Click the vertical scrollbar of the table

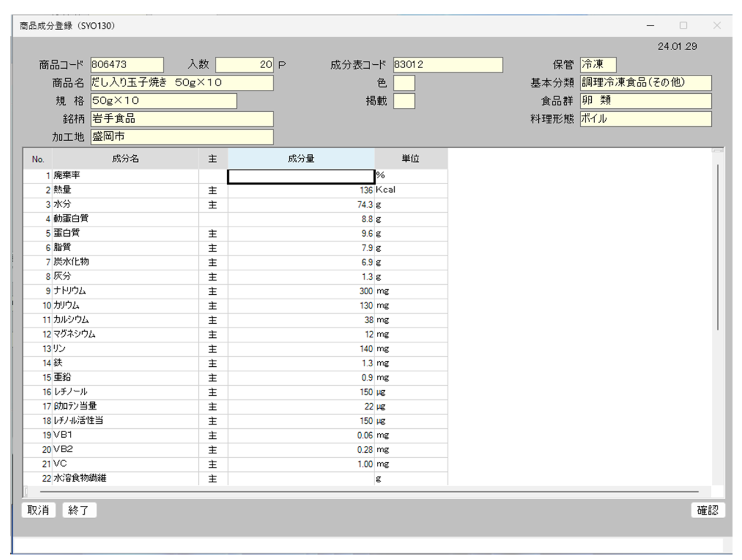(x=717, y=246)
